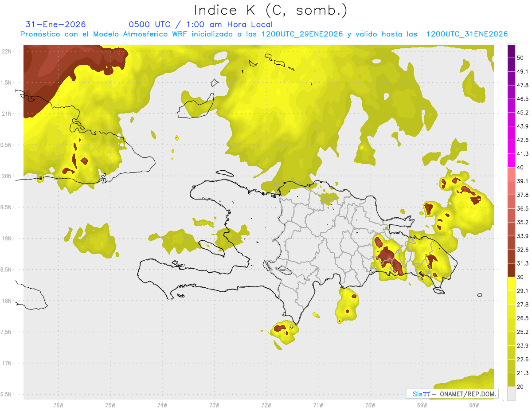Click the "18N" latitude label

point(7,301)
